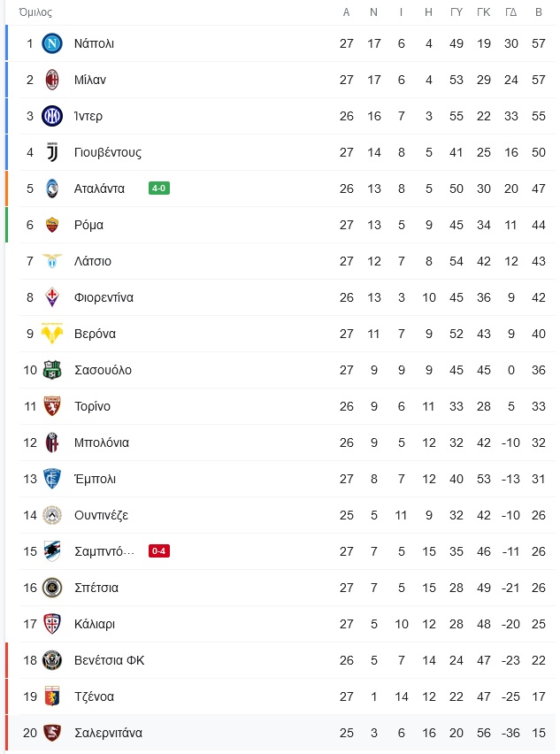Click the Verona yellow crest icon

[52, 334]
